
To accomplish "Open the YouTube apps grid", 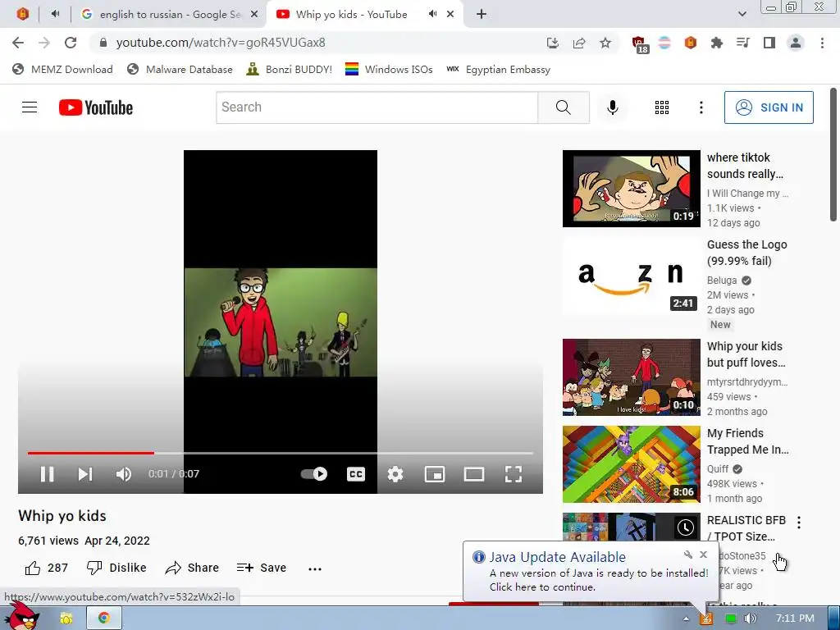I will pos(662,107).
